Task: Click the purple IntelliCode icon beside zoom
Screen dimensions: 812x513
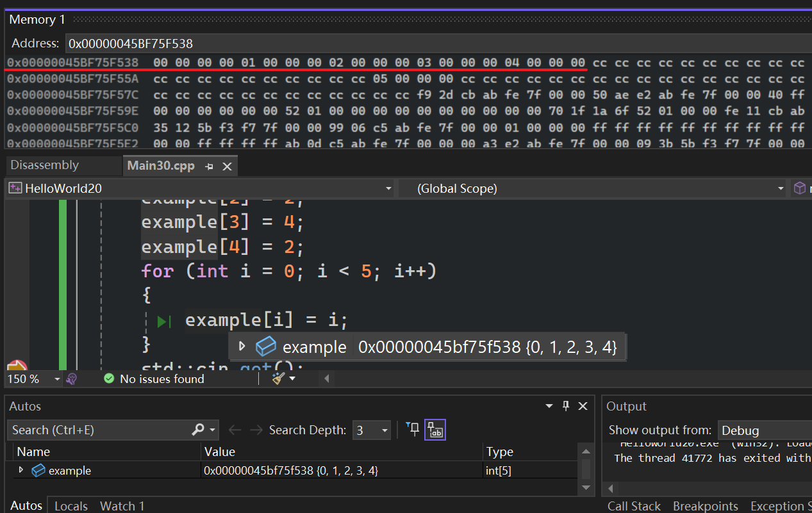Action: (x=72, y=379)
